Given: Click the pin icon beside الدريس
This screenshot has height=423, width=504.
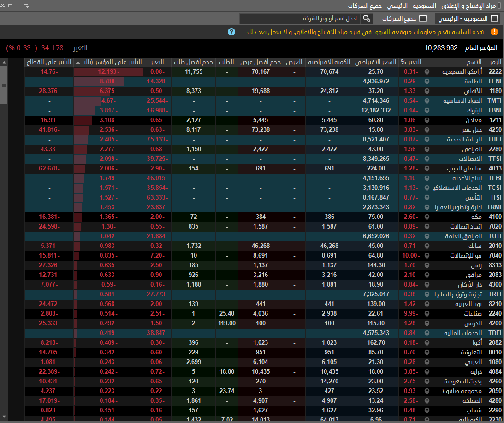Looking at the screenshot, I should coord(427,323).
